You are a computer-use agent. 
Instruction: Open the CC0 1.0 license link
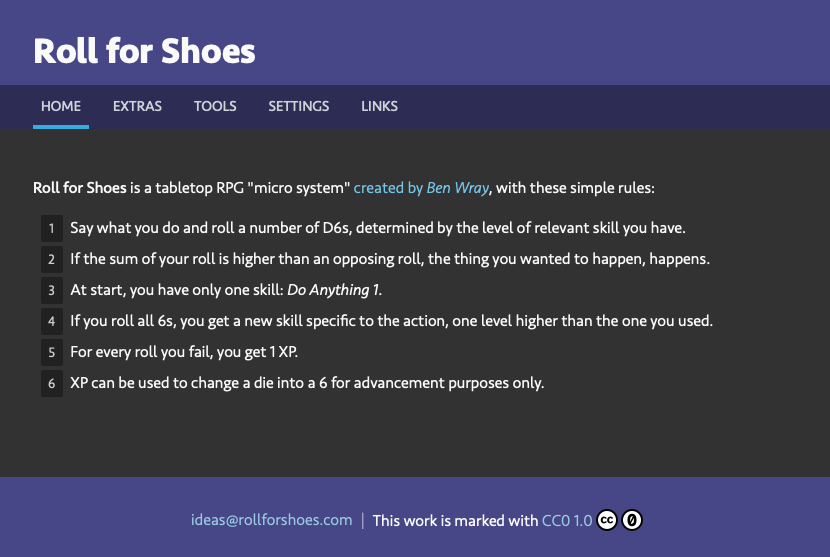coord(567,520)
